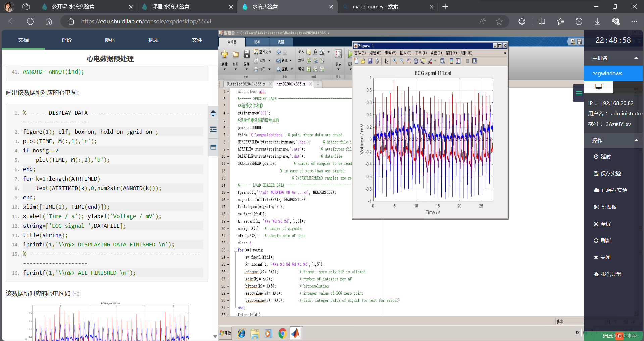
Task: Click the Save floppy icon in editor ribbon
Action: coord(246,54)
